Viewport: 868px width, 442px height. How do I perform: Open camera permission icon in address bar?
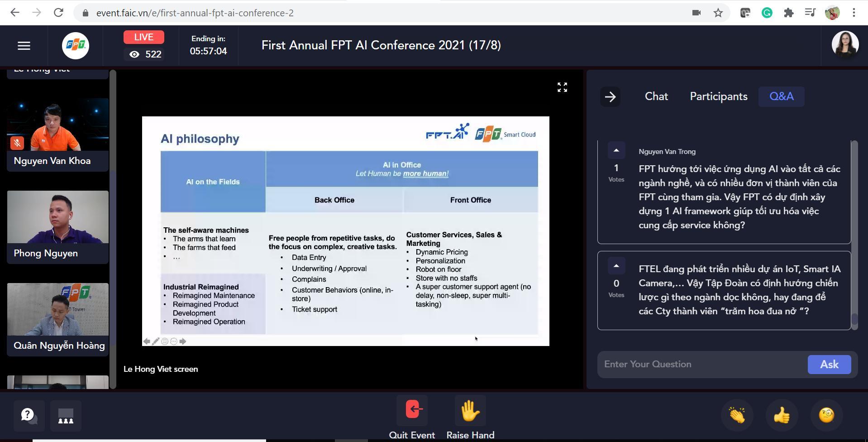click(x=696, y=13)
